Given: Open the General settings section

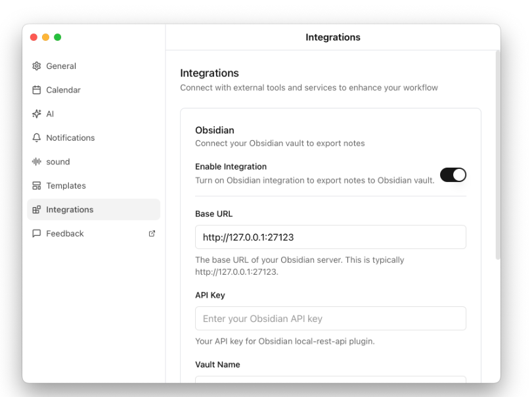Looking at the screenshot, I should 94,66.
